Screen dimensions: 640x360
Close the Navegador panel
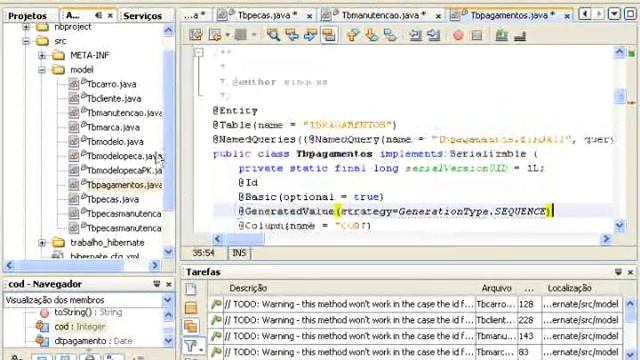169,284
